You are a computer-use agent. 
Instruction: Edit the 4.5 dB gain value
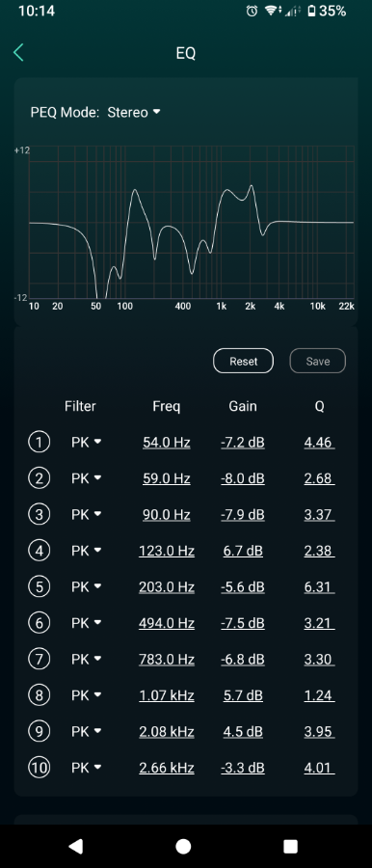click(243, 732)
